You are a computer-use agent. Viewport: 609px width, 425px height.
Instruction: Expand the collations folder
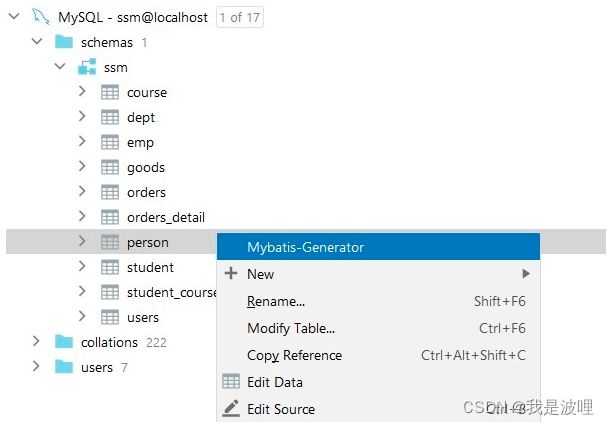click(36, 341)
